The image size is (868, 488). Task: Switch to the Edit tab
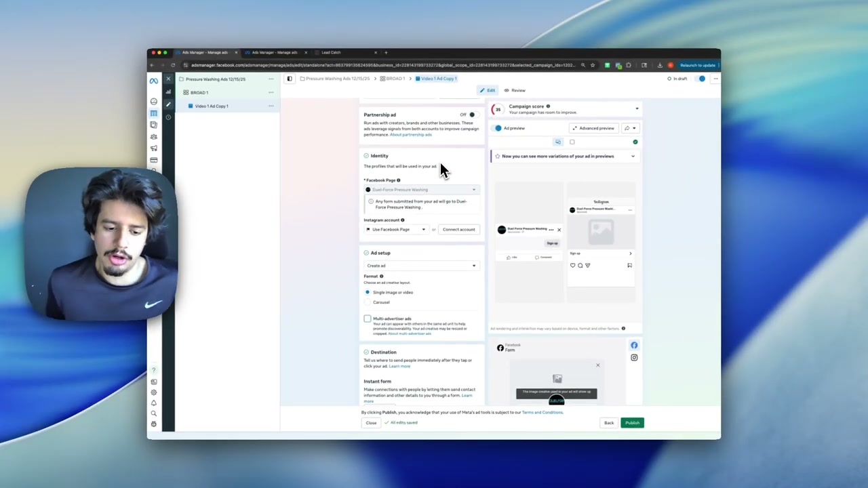coord(488,90)
